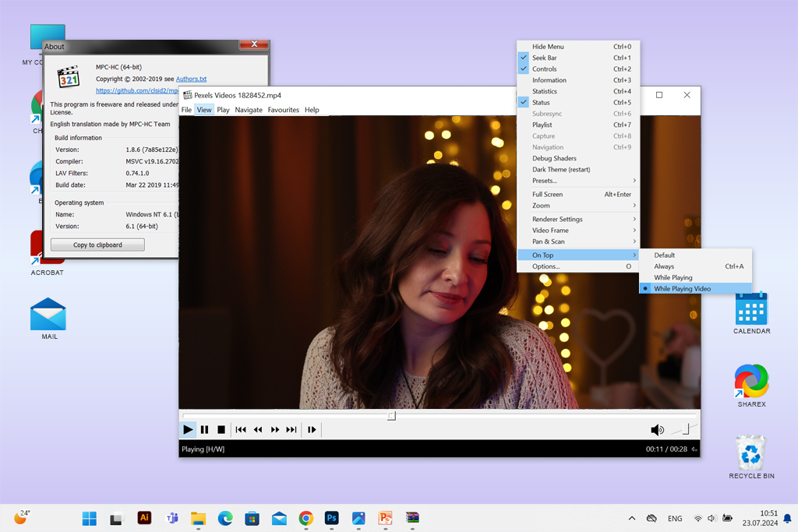Open Chrome from taskbar
Image resolution: width=798 pixels, height=532 pixels.
305,518
